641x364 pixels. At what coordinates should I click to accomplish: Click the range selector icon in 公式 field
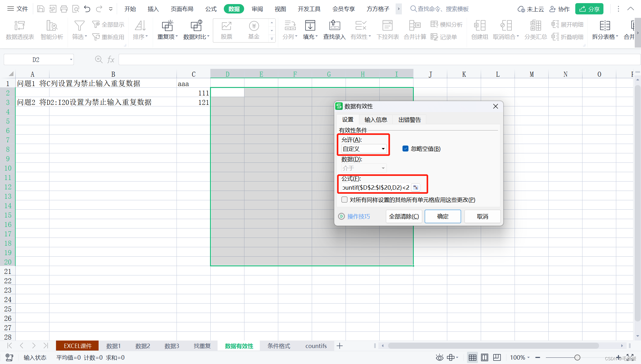(416, 187)
